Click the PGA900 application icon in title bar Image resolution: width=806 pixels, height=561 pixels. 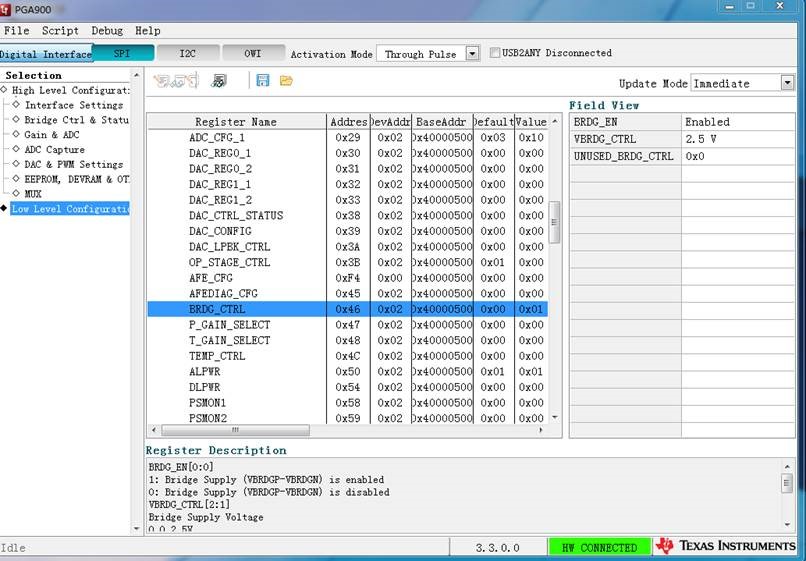5,9
